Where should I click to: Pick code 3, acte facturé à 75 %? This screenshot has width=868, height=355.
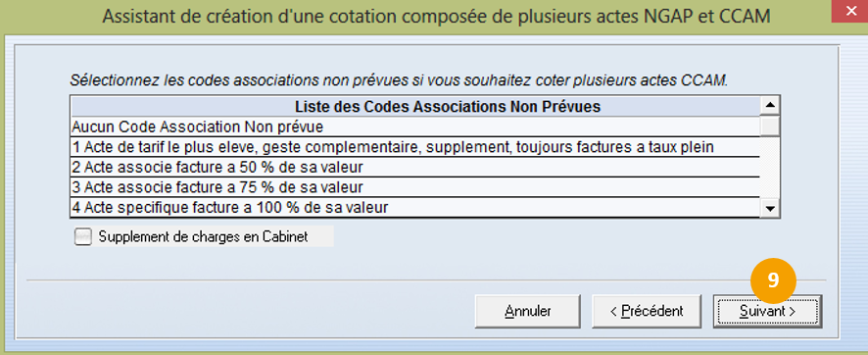pyautogui.click(x=415, y=187)
